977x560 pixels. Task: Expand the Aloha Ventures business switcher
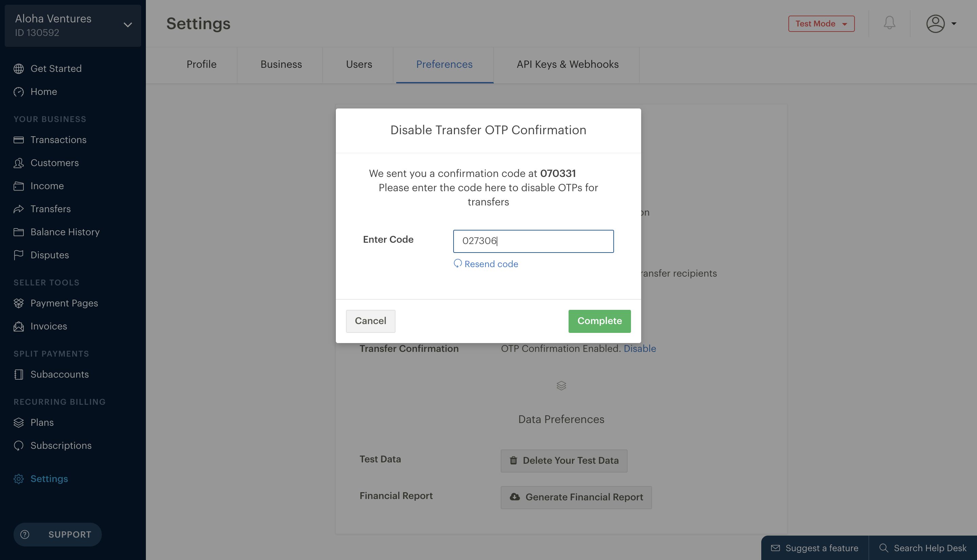73,25
